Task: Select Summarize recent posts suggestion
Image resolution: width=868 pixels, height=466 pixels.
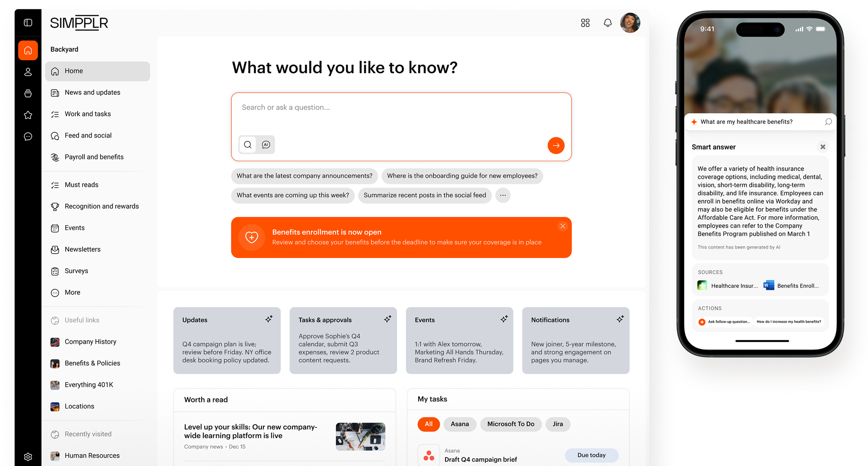Action: (x=425, y=195)
